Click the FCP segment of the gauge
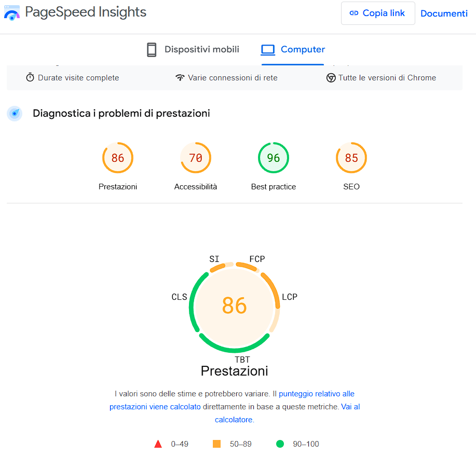 point(248,267)
